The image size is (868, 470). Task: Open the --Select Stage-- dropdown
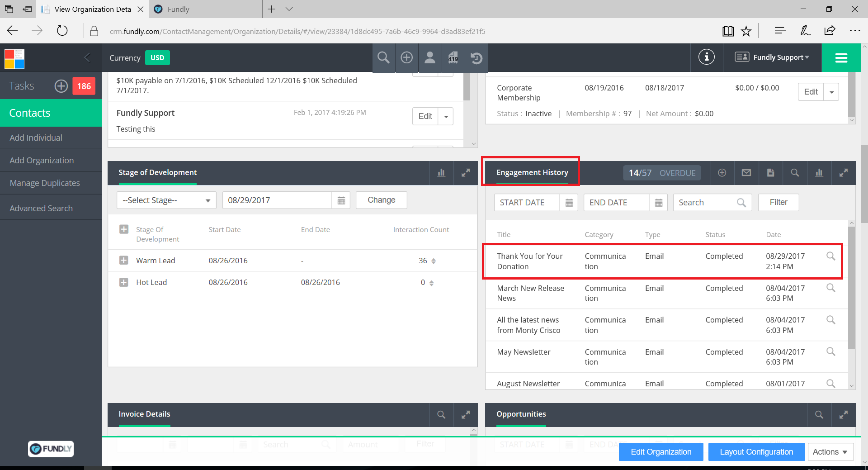pos(166,200)
